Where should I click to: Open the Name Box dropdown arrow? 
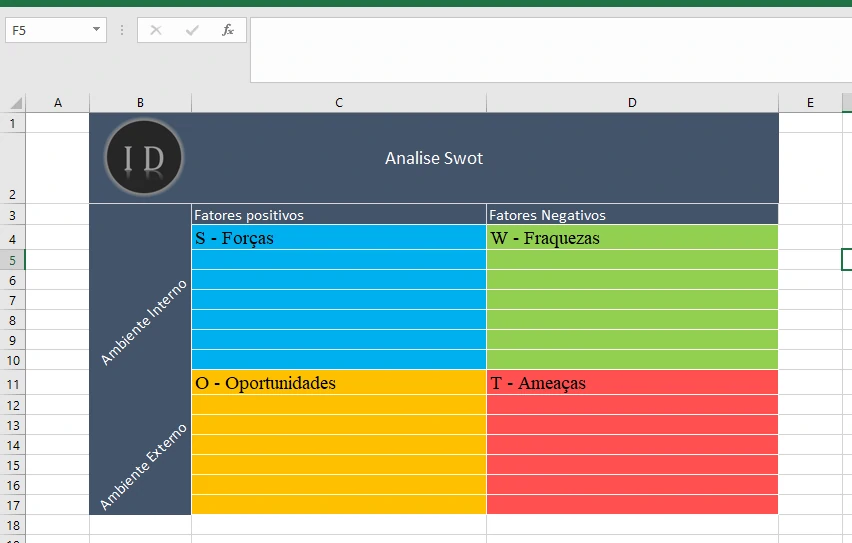96,29
